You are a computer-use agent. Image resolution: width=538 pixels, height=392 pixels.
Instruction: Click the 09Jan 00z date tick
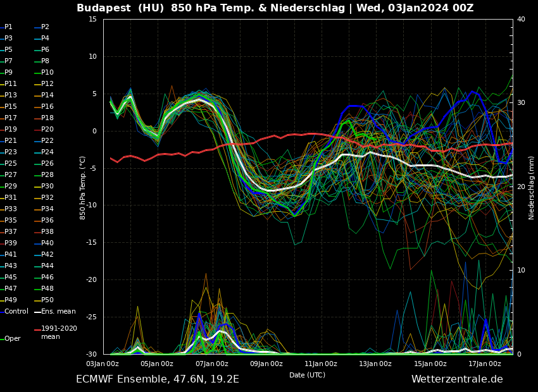tap(266, 364)
